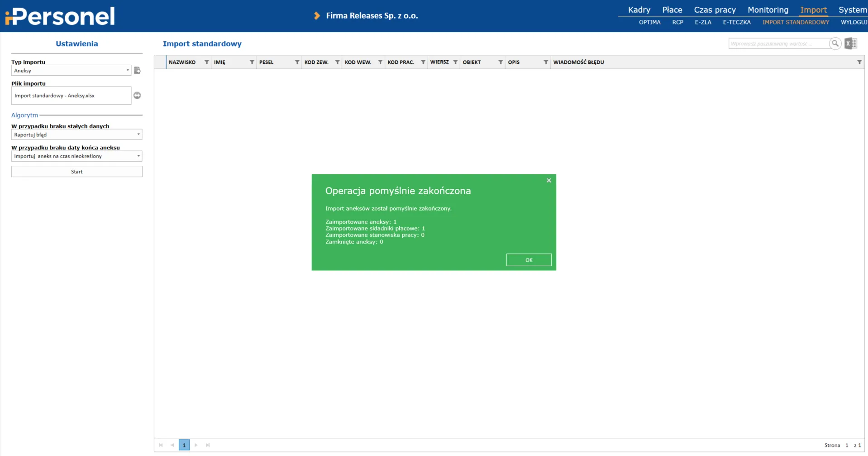Open the Kadry menu

click(639, 10)
